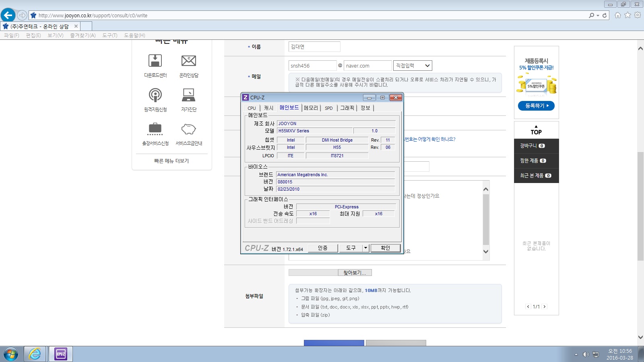Switch to the 캐시 tab in CPU-Z
The height and width of the screenshot is (362, 644).
click(268, 108)
